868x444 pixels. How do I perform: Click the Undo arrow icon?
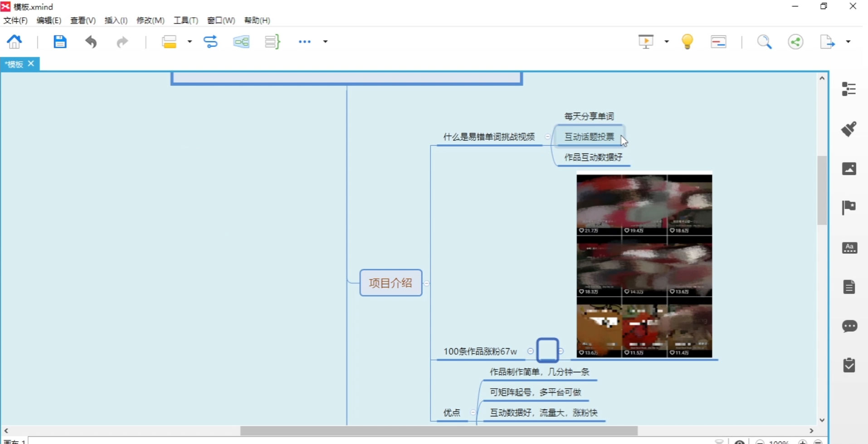click(91, 42)
